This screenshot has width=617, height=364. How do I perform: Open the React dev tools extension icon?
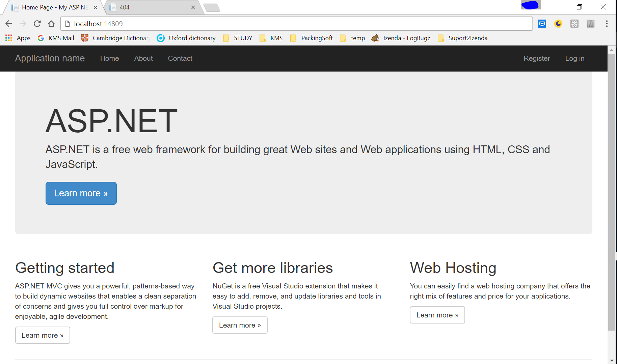pyautogui.click(x=574, y=24)
